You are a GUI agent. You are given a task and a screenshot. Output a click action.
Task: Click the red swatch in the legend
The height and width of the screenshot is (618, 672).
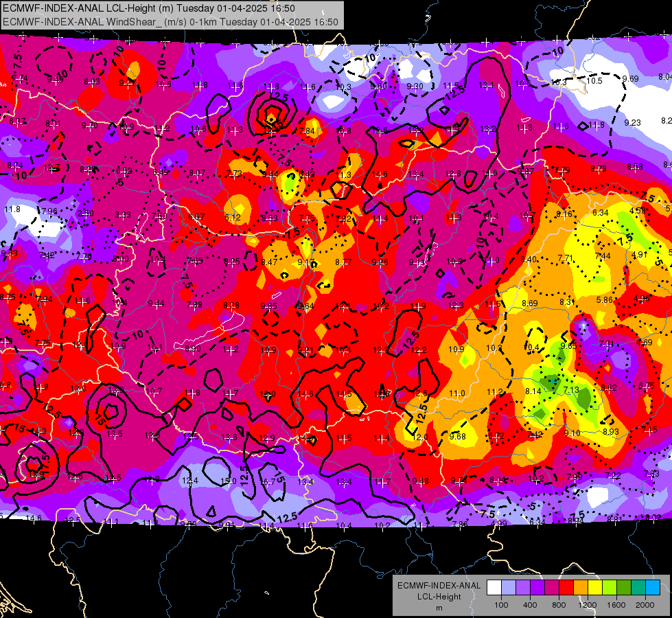(566, 588)
